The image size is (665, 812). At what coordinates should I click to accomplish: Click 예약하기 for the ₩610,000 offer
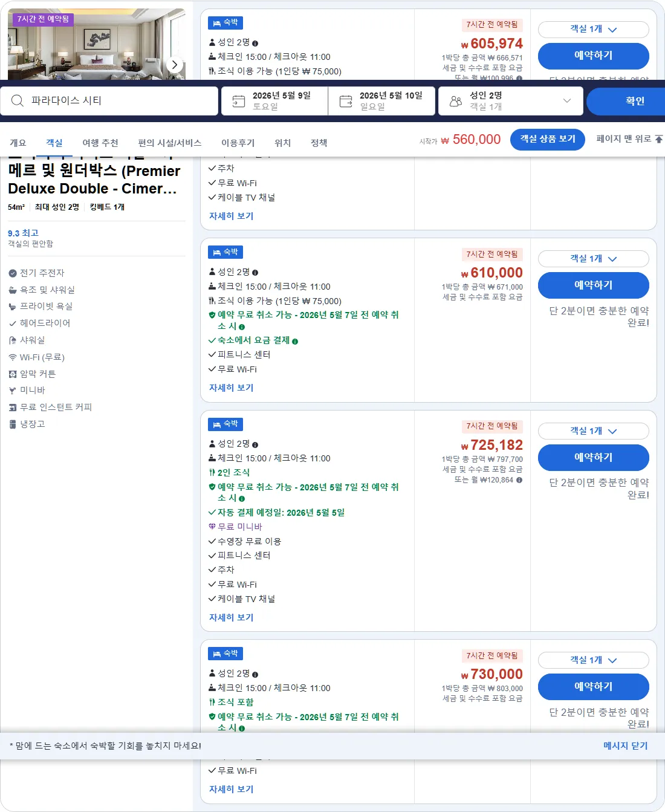[594, 285]
